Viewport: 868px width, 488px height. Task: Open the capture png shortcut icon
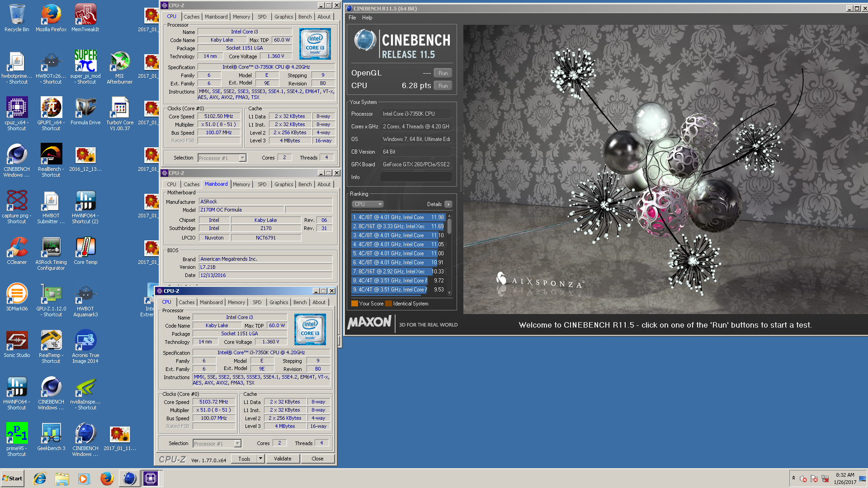pos(17,207)
